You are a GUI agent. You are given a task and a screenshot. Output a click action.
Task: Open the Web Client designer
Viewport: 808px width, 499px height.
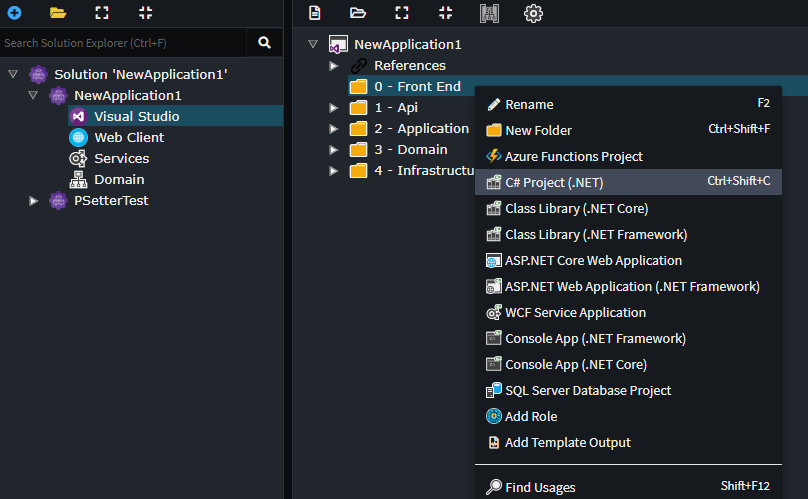tap(129, 138)
